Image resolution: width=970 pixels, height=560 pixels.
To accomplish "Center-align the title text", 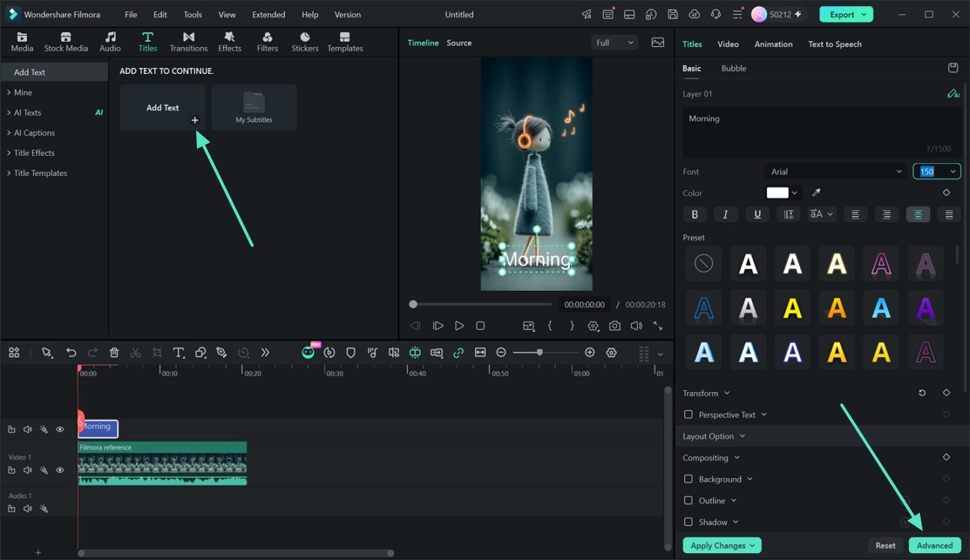I will pyautogui.click(x=918, y=215).
